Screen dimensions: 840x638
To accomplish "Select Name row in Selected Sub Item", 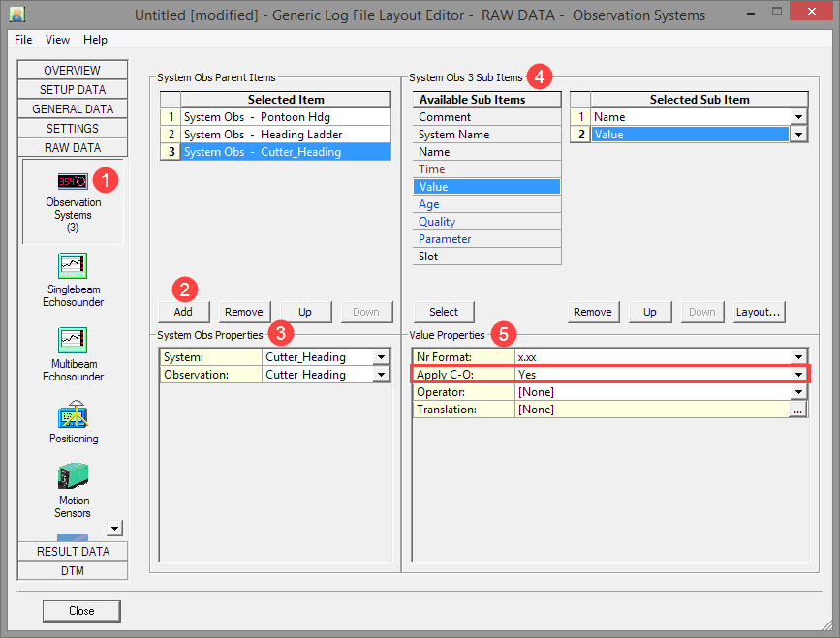I will (x=691, y=117).
